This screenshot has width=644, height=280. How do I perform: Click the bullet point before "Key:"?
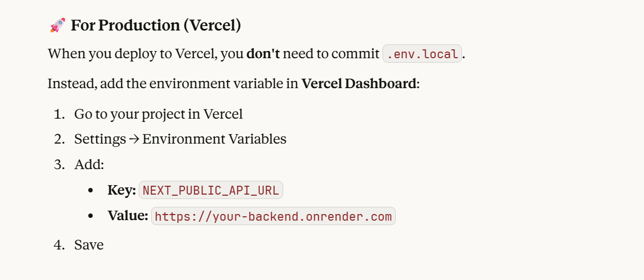pyautogui.click(x=90, y=191)
